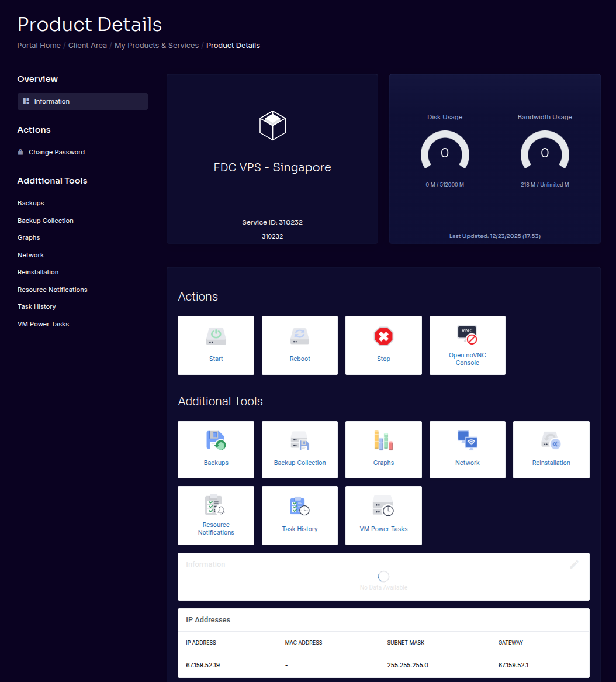Click the Reinstallation icon
This screenshot has width=616, height=682.
click(551, 440)
